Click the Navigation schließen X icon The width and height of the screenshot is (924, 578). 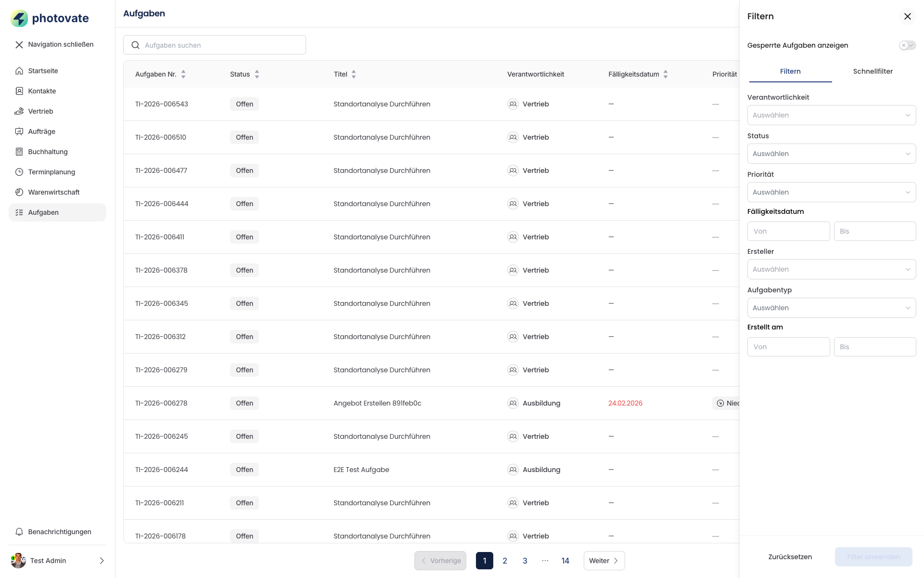[19, 45]
